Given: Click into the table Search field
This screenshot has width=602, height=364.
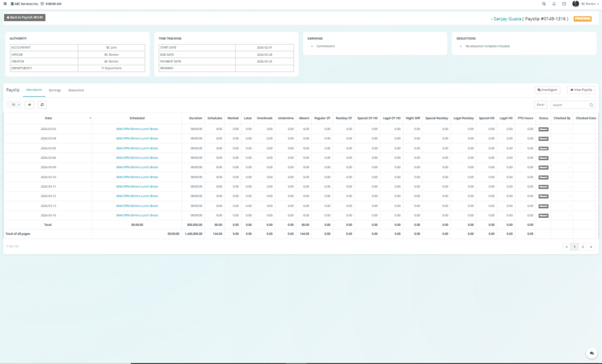Looking at the screenshot, I should 569,105.
